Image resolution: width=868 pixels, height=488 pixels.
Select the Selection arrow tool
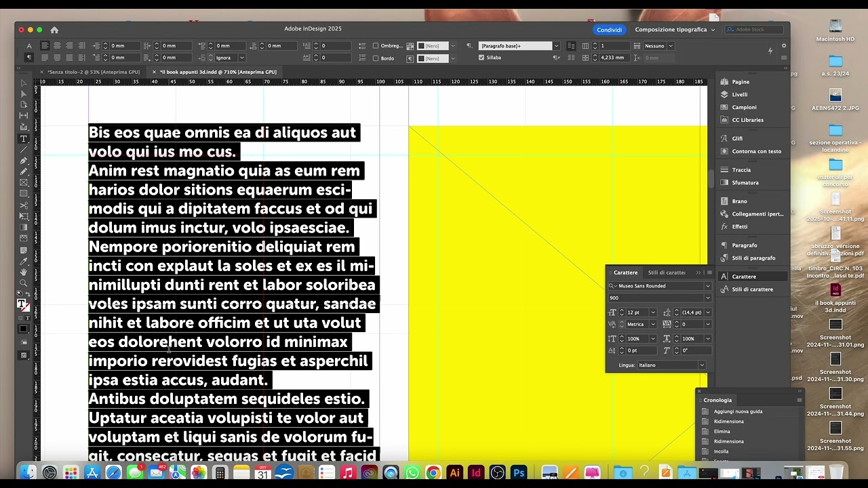[24, 83]
